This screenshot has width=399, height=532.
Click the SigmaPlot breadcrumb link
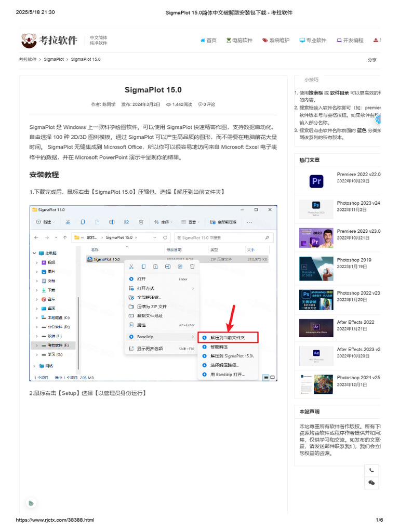[x=54, y=59]
